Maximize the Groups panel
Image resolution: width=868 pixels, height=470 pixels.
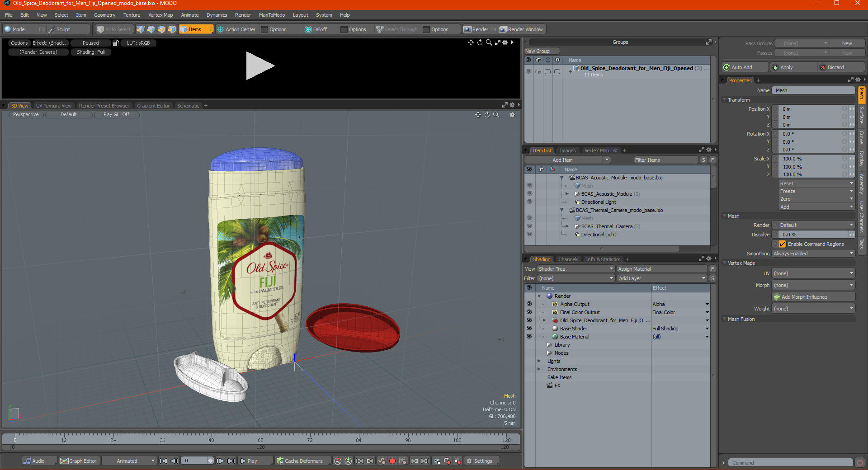[708, 42]
